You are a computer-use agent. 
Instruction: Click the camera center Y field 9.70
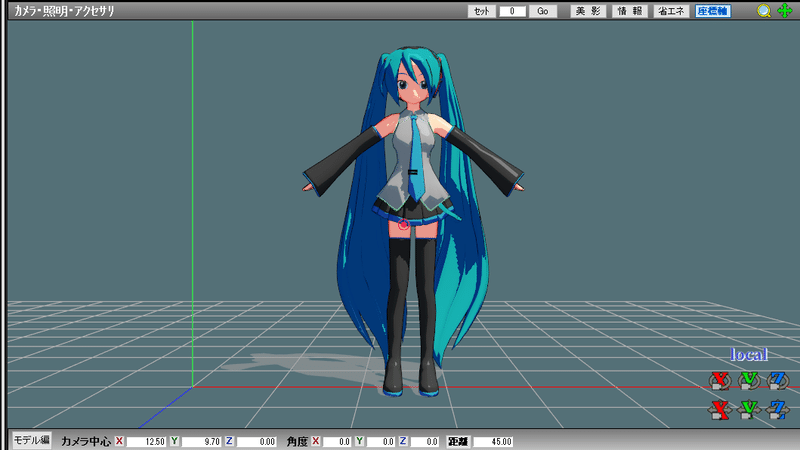(201, 441)
